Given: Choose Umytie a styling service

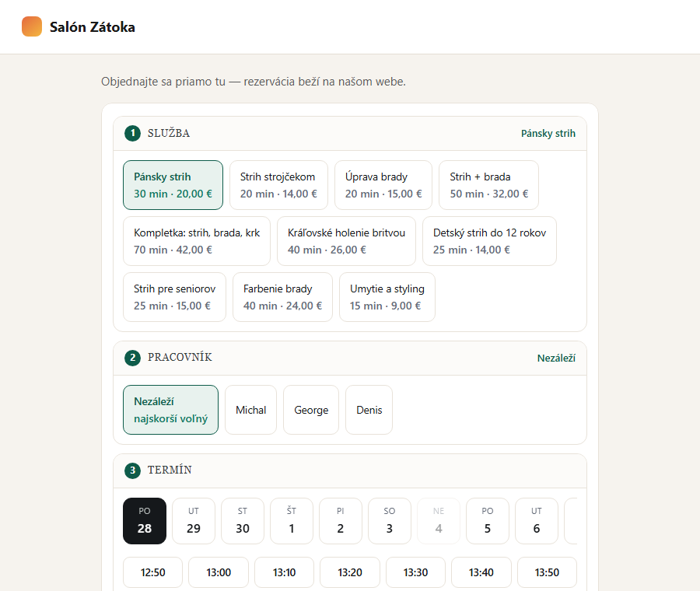Looking at the screenshot, I should [387, 297].
